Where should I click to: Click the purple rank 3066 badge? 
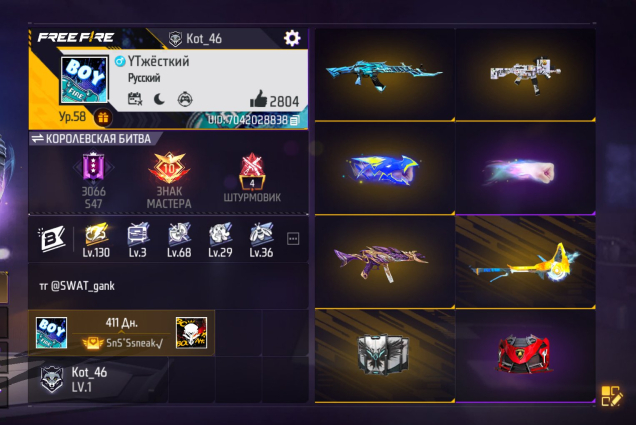pyautogui.click(x=93, y=180)
